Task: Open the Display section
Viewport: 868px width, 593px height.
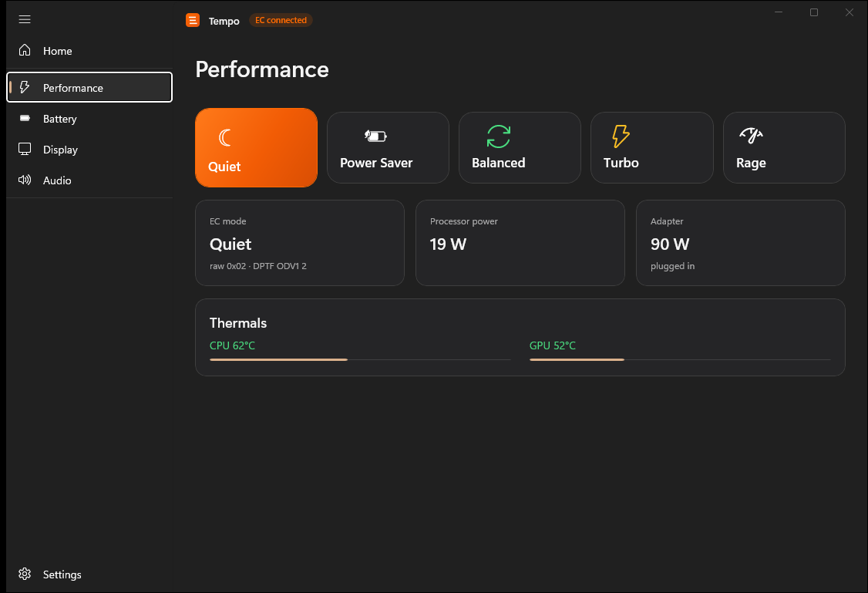Action: point(89,150)
